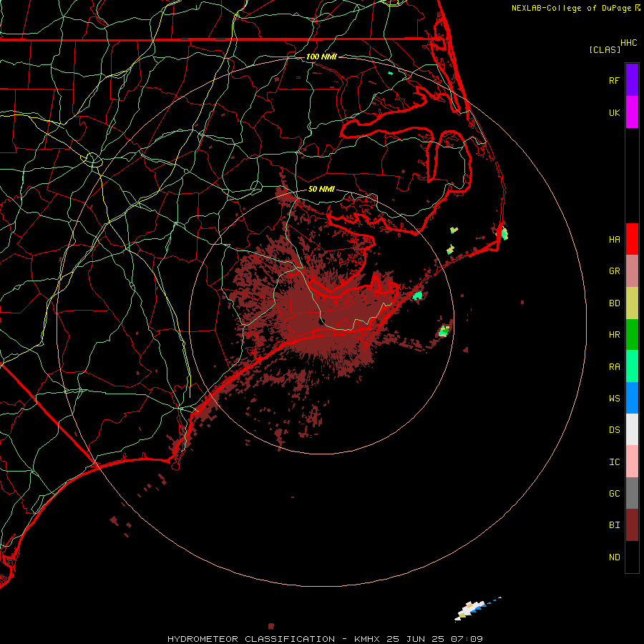Click the RF purple legend swatch

pyautogui.click(x=632, y=80)
